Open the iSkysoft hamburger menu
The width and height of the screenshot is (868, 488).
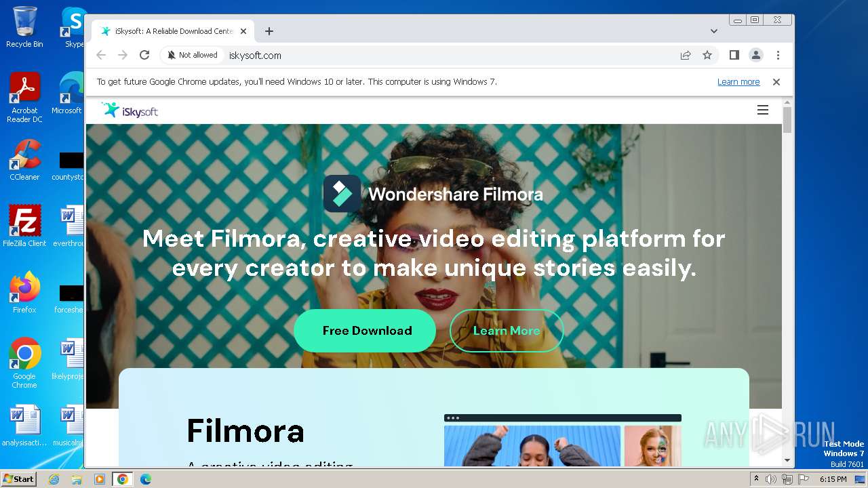click(763, 110)
